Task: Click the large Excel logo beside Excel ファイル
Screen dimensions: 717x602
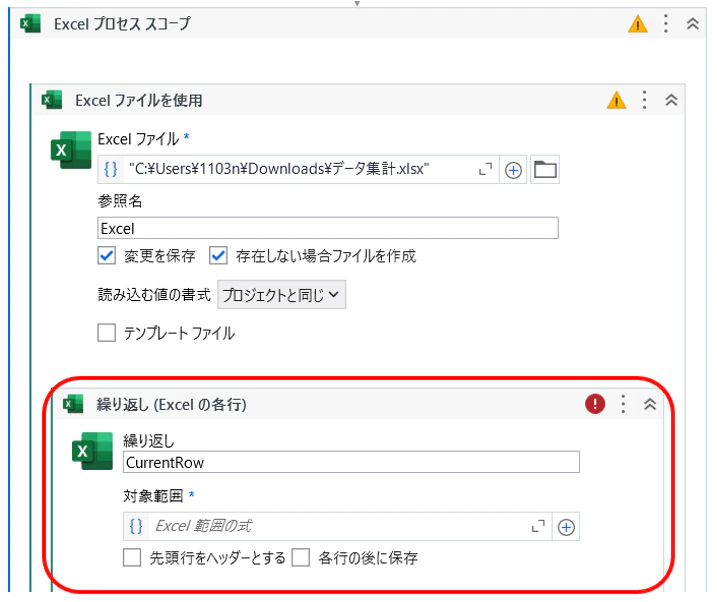Action: point(71,150)
